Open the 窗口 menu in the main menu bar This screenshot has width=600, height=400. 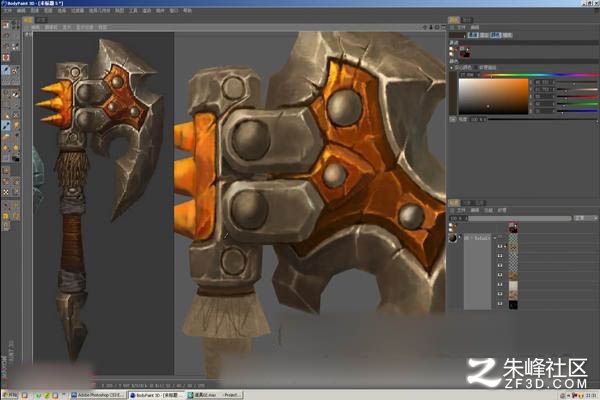click(x=174, y=11)
